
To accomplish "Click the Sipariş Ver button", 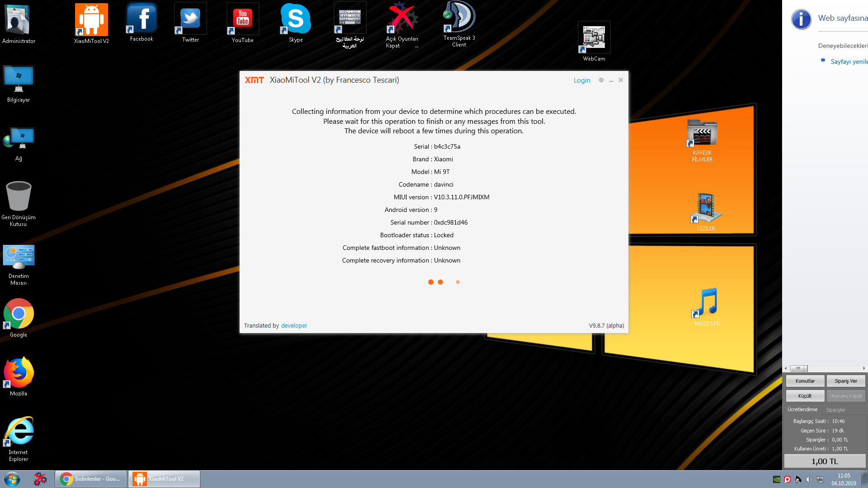I will [845, 381].
